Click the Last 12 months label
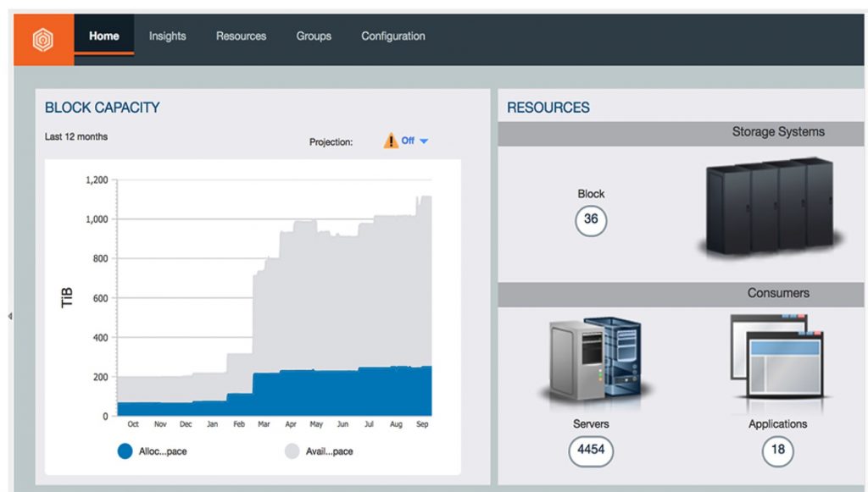 point(76,136)
